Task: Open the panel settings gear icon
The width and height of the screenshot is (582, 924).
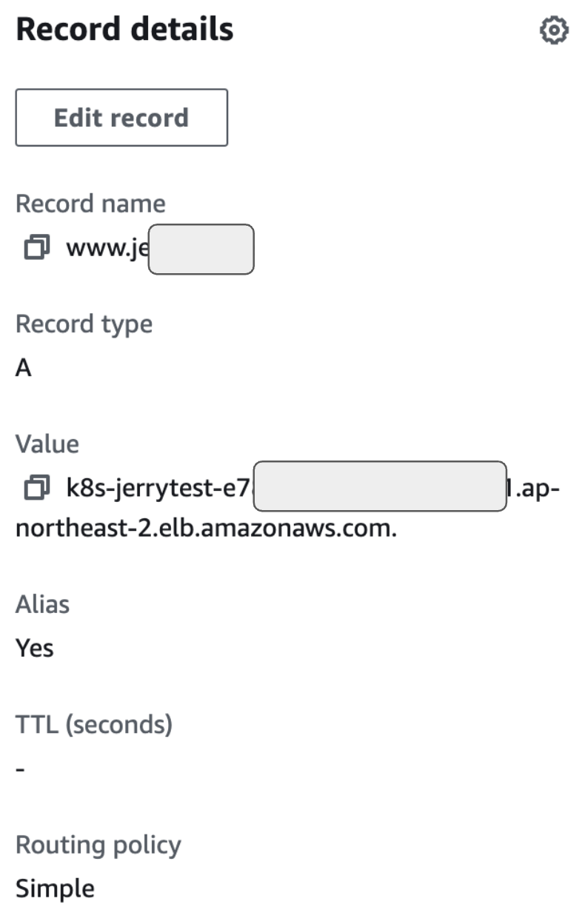Action: (554, 31)
